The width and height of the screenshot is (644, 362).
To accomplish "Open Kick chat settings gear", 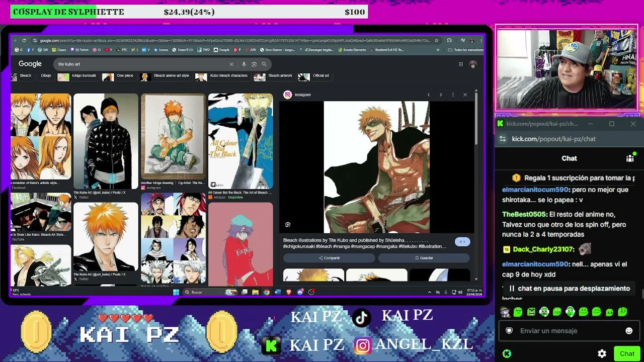I will point(602,353).
